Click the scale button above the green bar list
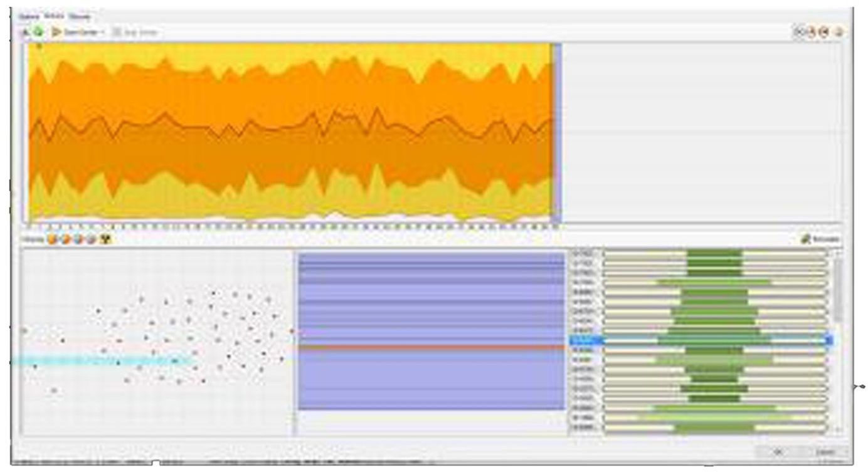This screenshot has width=868, height=472. tap(821, 239)
